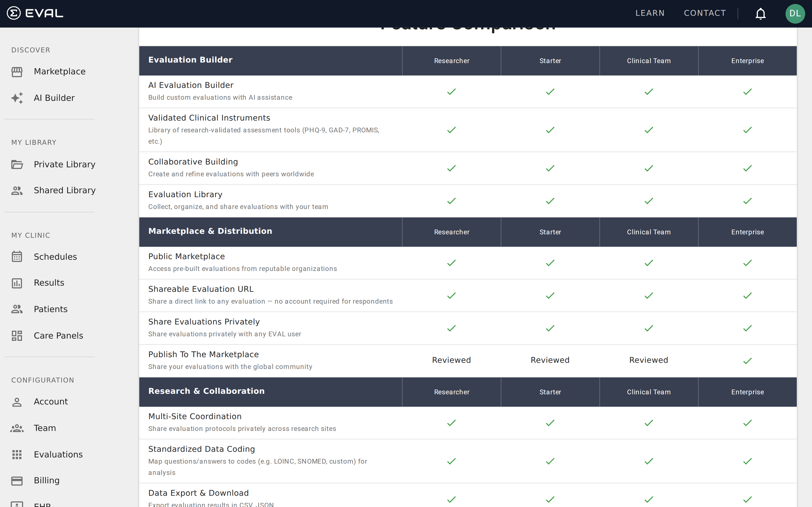Open the CONTACT menu item
The width and height of the screenshot is (812, 507).
pyautogui.click(x=705, y=13)
